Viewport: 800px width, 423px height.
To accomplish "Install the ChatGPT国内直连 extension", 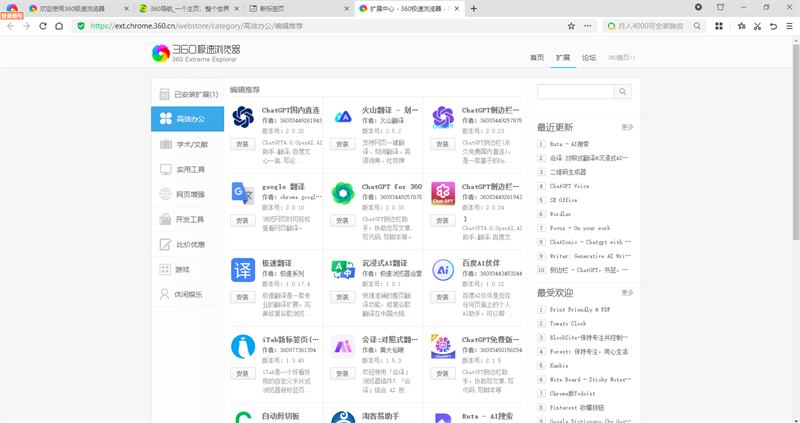I will [242, 144].
